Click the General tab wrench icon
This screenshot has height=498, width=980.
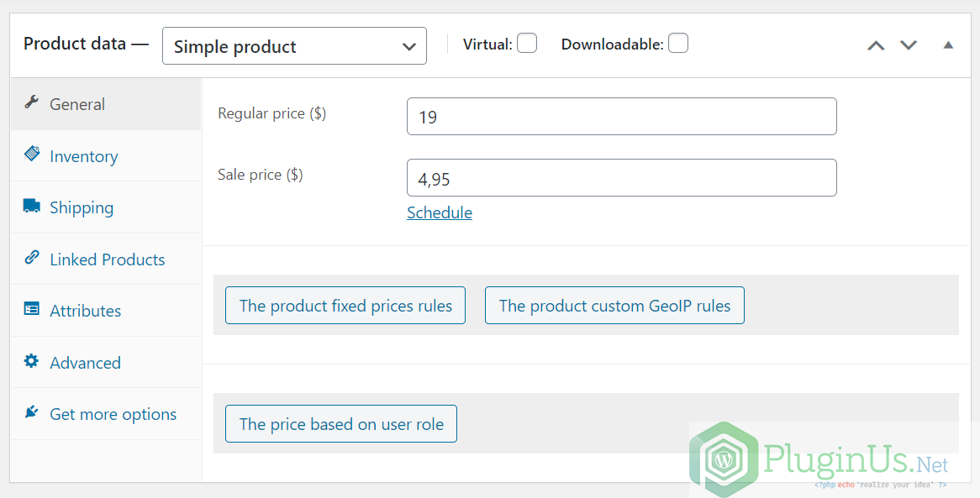(x=31, y=102)
